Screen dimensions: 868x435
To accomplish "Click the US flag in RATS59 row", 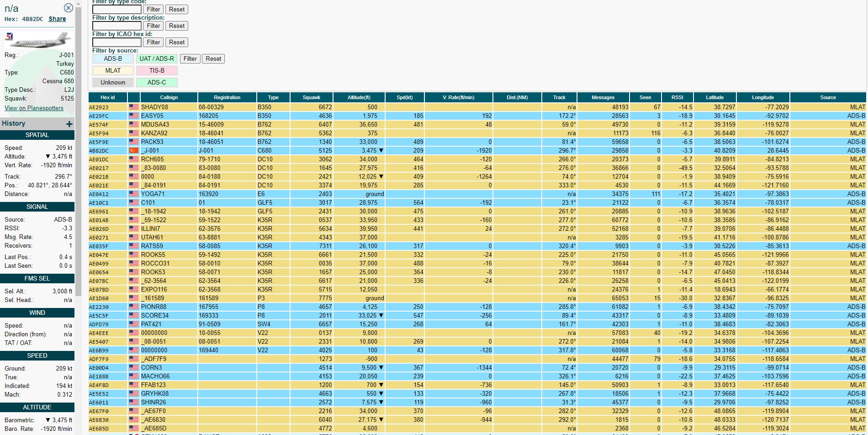I will pyautogui.click(x=133, y=246).
